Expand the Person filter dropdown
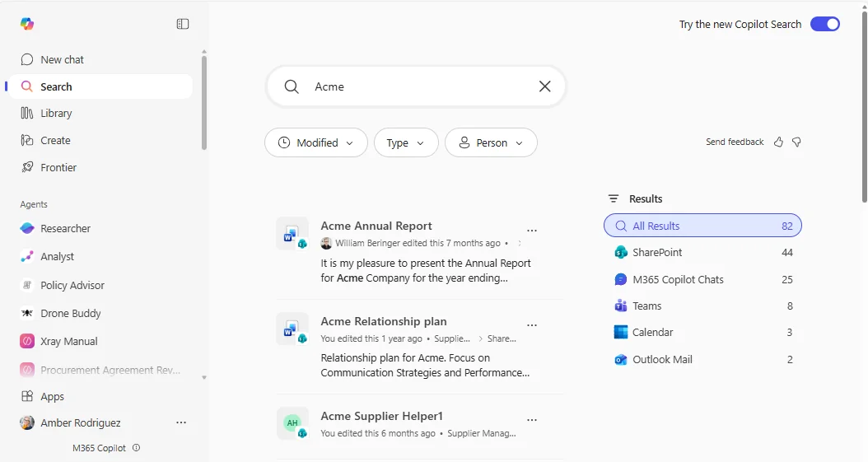This screenshot has height=462, width=868. point(491,142)
